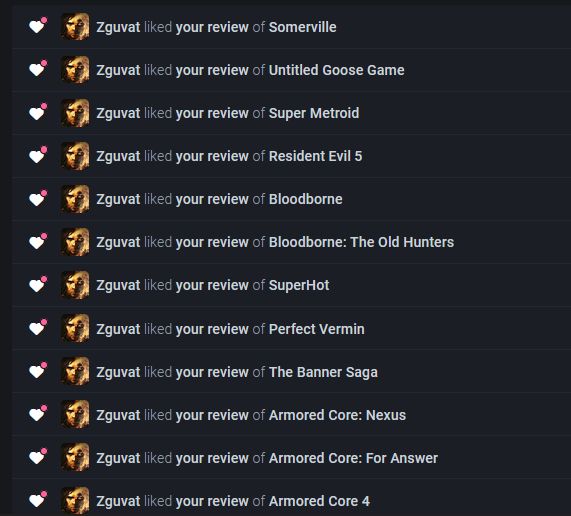
Task: Open 'your review' link in SuperHot row
Action: click(212, 285)
